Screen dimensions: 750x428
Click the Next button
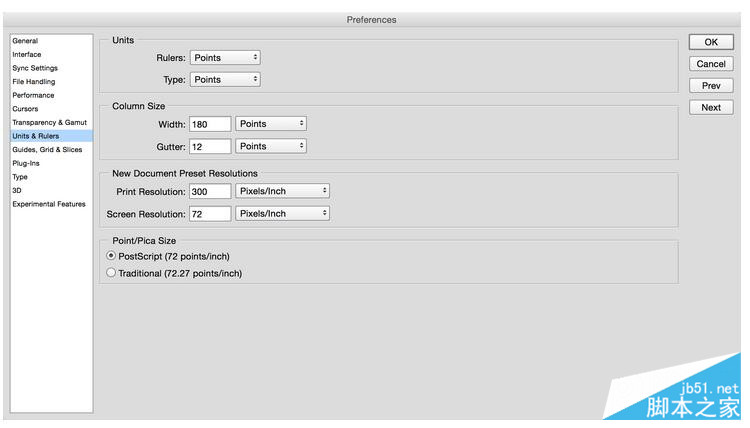(711, 108)
